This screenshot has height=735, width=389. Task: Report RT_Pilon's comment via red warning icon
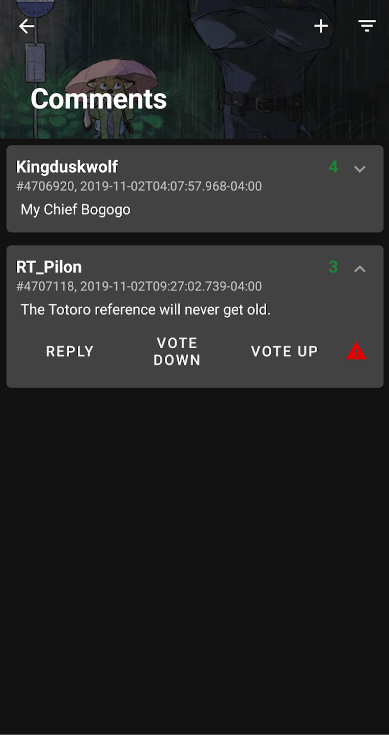pos(356,351)
